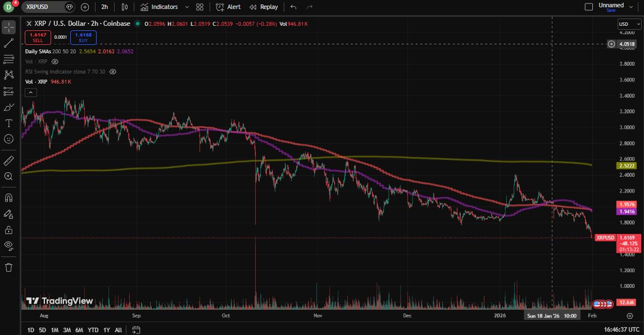Click the plus icon beside price 4.0518
644x335 pixels.
click(x=611, y=44)
